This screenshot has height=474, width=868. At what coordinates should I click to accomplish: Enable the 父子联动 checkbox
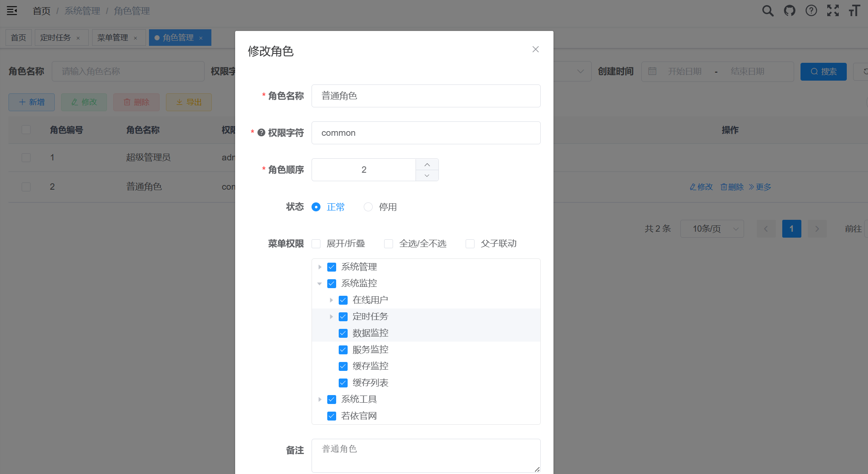(470, 244)
